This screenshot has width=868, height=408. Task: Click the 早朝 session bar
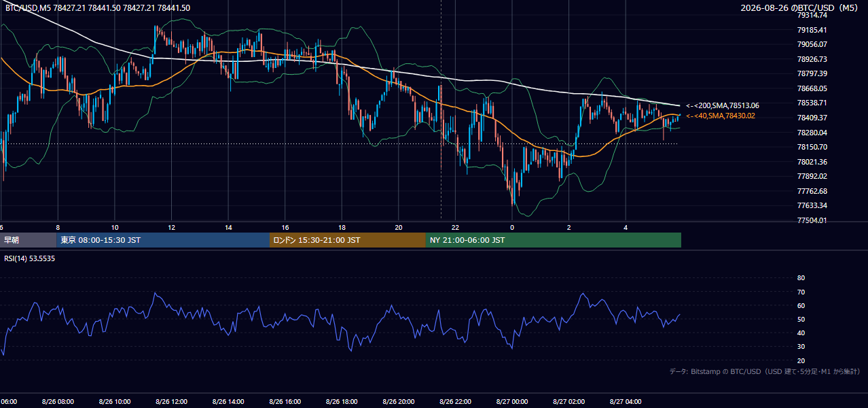pos(28,240)
